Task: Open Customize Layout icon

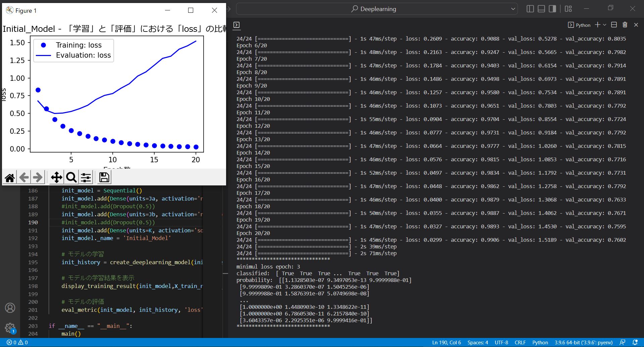Action: click(x=568, y=9)
